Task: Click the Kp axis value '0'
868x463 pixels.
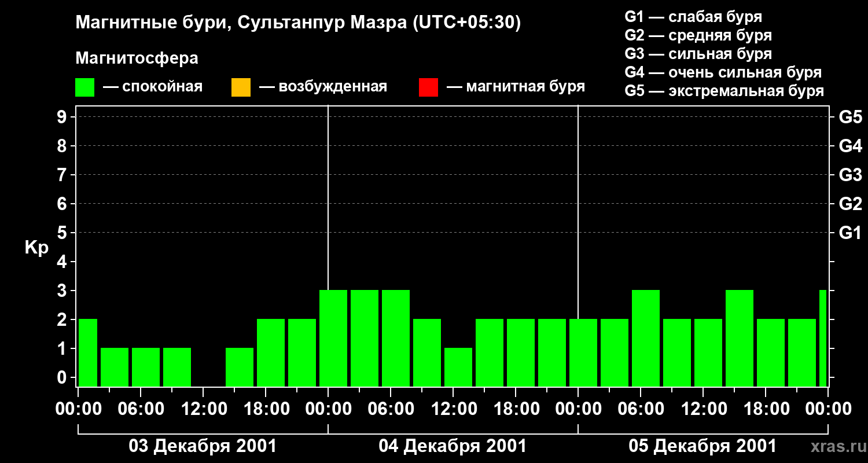Action: coord(63,377)
